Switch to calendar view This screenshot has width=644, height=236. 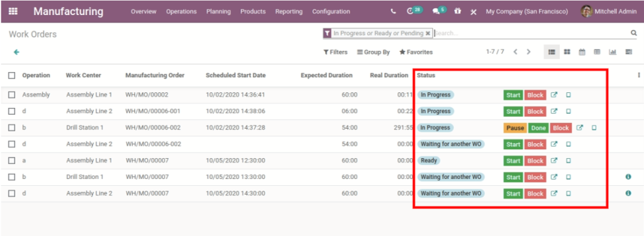(x=582, y=52)
